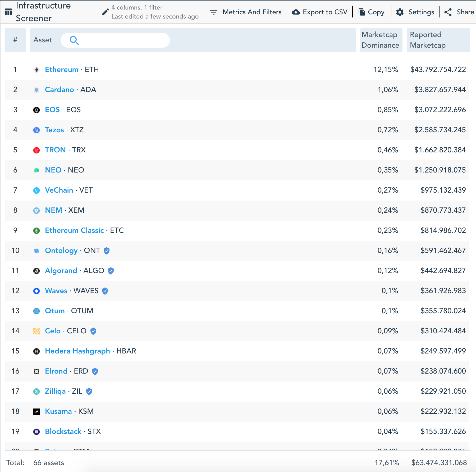Screen dimensions: 476x472
Task: Click the Share network icon
Action: click(x=448, y=12)
